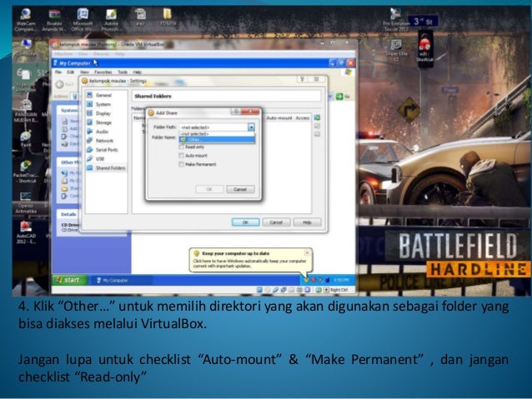This screenshot has width=532, height=399.
Task: Click the Settings dialog help question button
Action: [303, 79]
